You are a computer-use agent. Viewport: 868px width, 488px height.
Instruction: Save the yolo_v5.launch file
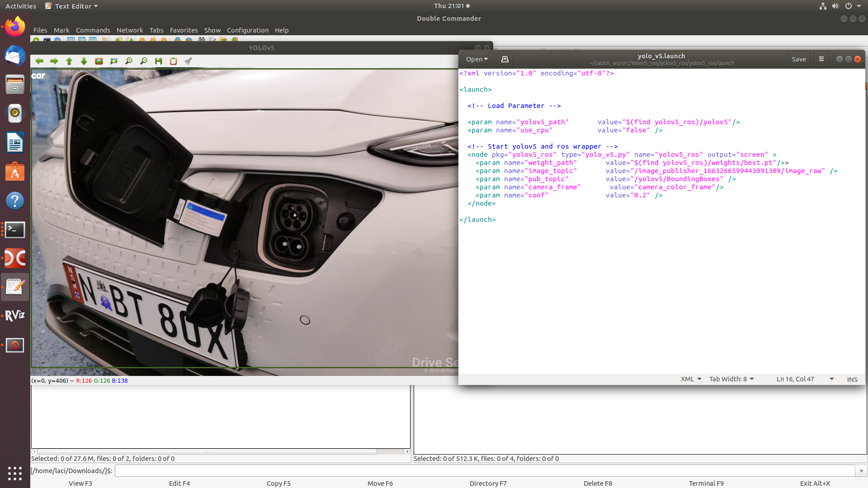pyautogui.click(x=798, y=59)
